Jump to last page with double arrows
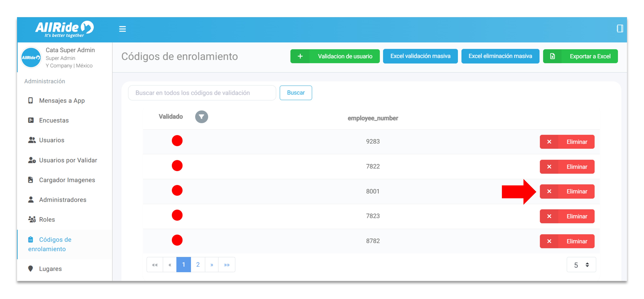Image resolution: width=644 pixels, height=299 pixels. click(227, 265)
